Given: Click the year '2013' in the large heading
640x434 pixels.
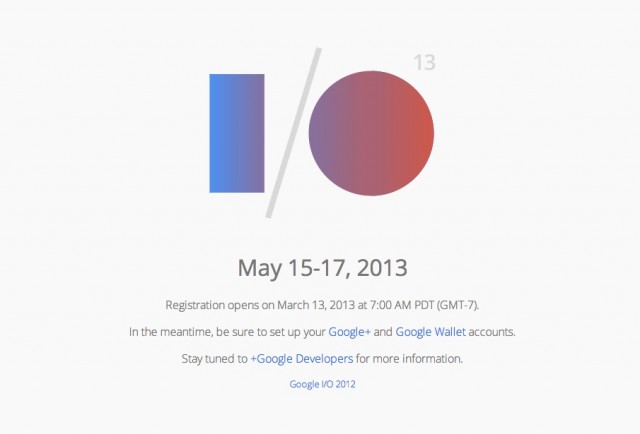Looking at the screenshot, I should pyautogui.click(x=382, y=268).
